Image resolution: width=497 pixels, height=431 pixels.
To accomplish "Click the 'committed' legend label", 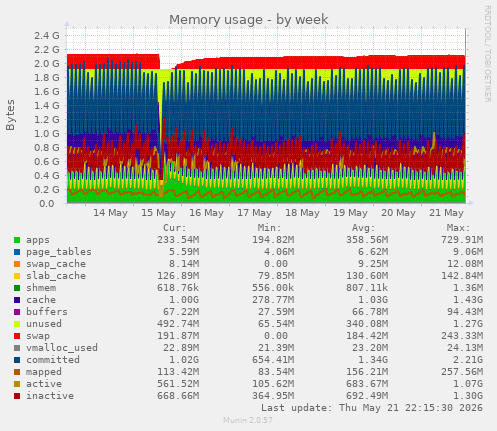I will click(53, 360).
